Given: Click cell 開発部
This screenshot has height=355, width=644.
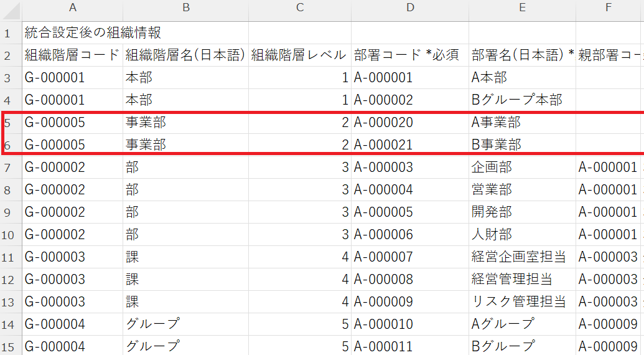Looking at the screenshot, I should 522,212.
